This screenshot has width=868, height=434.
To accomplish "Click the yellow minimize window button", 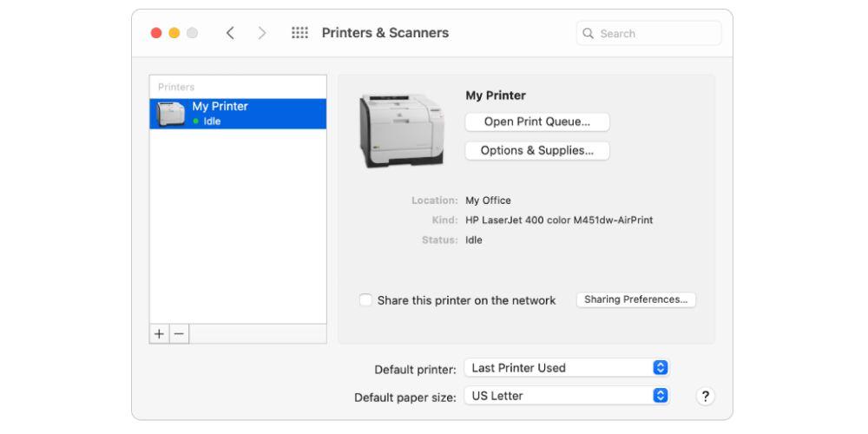I will click(x=174, y=33).
